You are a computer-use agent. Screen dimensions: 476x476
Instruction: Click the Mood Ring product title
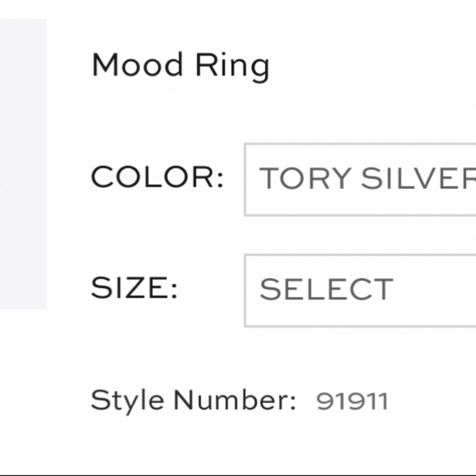point(181,64)
